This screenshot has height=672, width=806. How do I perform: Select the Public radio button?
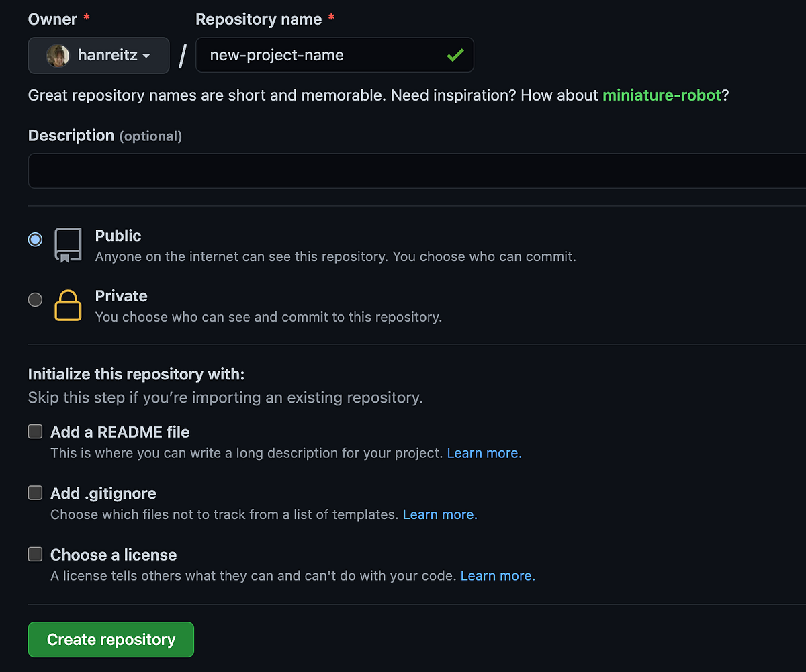coord(35,239)
